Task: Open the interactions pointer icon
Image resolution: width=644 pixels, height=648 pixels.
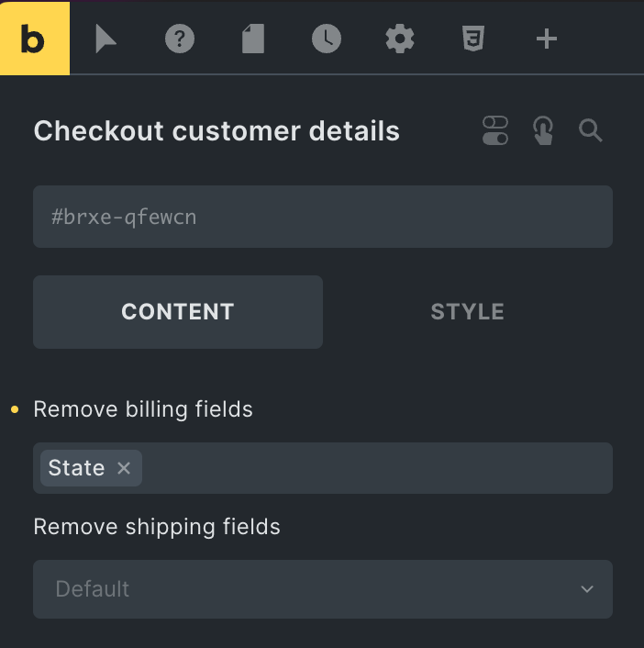Action: tap(543, 130)
